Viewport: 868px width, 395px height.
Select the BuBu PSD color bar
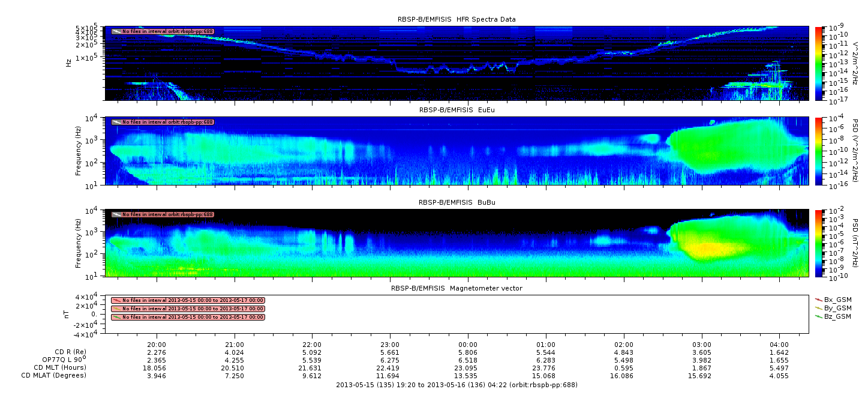coord(819,243)
